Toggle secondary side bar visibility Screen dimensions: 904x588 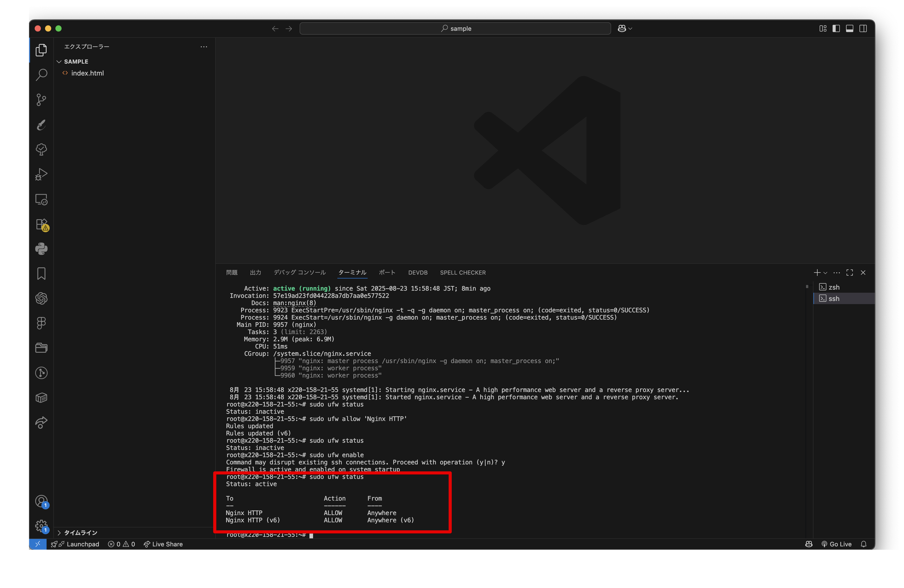[863, 28]
